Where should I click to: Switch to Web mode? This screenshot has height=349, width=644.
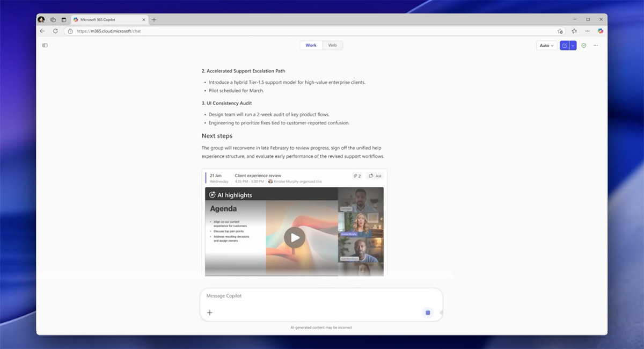(332, 46)
